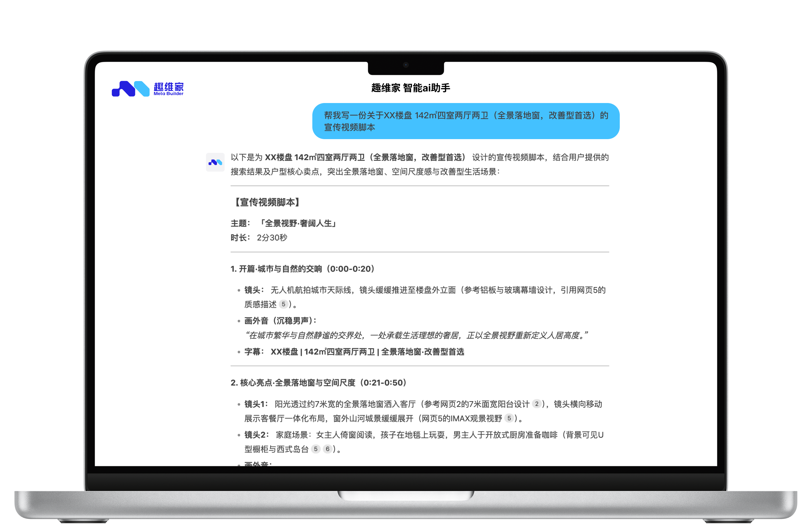The image size is (812, 528).
Task: Click the assistant avatar icon beside the reply
Action: point(215,162)
